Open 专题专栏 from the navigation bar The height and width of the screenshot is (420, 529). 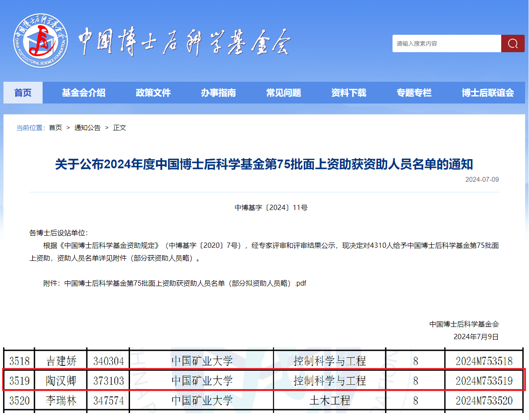coord(414,93)
